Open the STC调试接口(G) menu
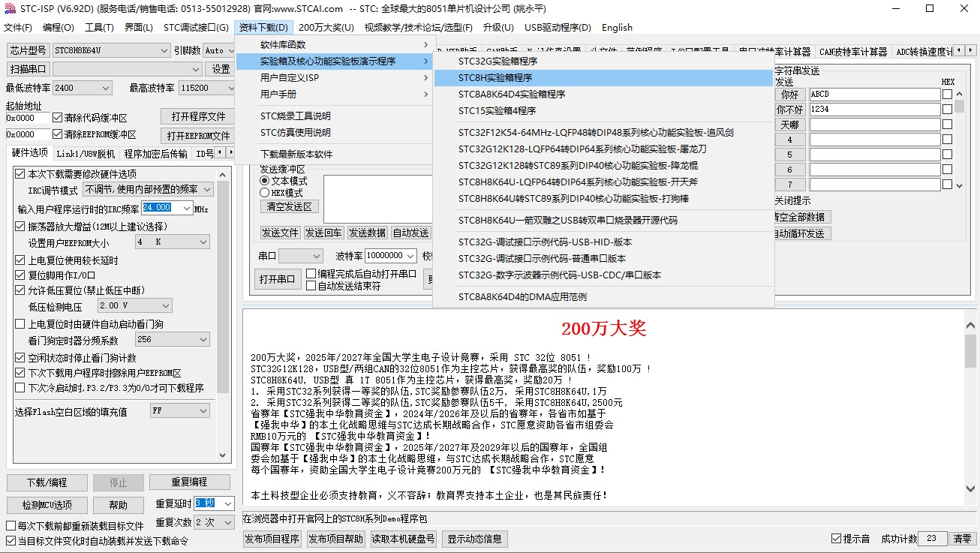Viewport: 980px width, 553px height. pyautogui.click(x=196, y=28)
